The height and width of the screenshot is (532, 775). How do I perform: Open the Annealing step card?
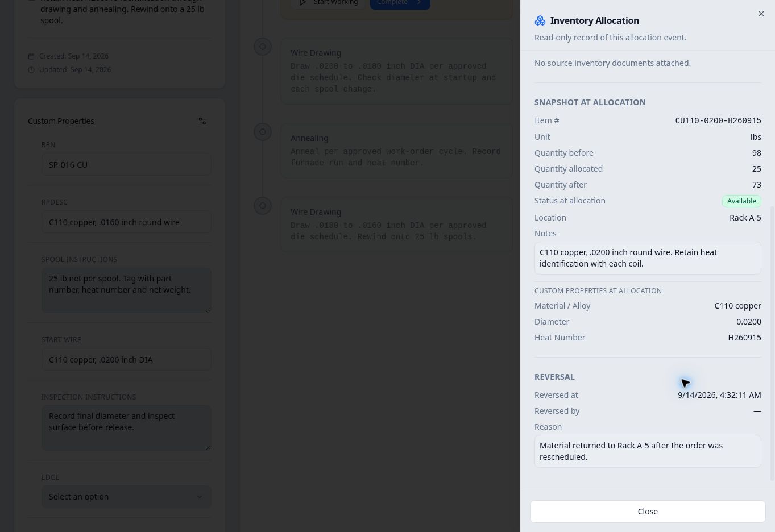(397, 151)
